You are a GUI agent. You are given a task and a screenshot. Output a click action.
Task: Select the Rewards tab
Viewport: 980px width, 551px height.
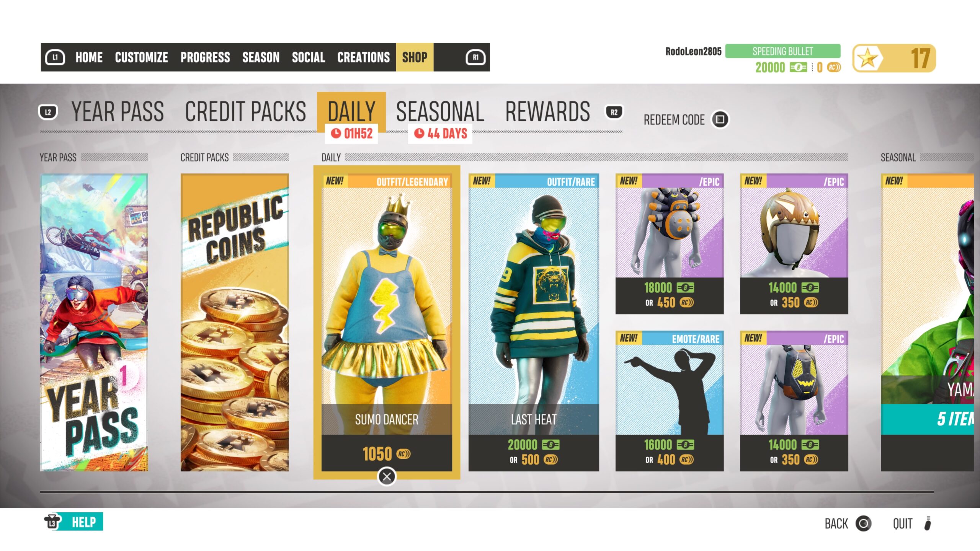pyautogui.click(x=547, y=112)
